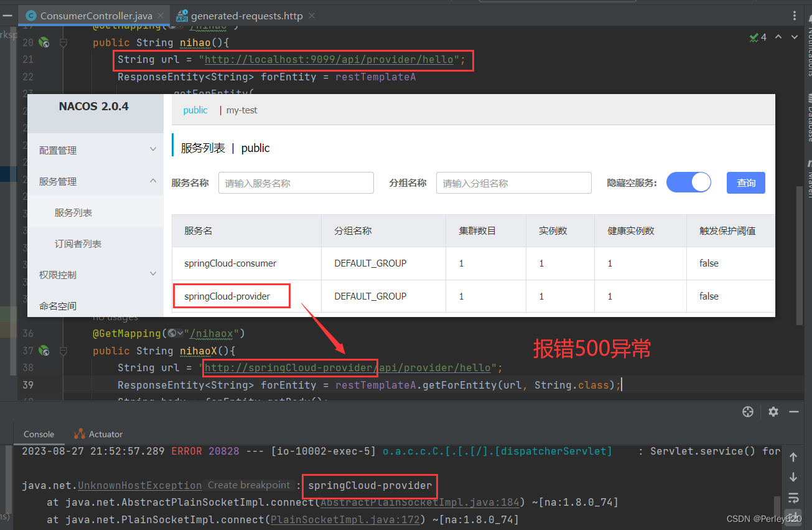This screenshot has width=812, height=530.
Task: Collapse the 服务管理 menu chevron
Action: (x=153, y=181)
